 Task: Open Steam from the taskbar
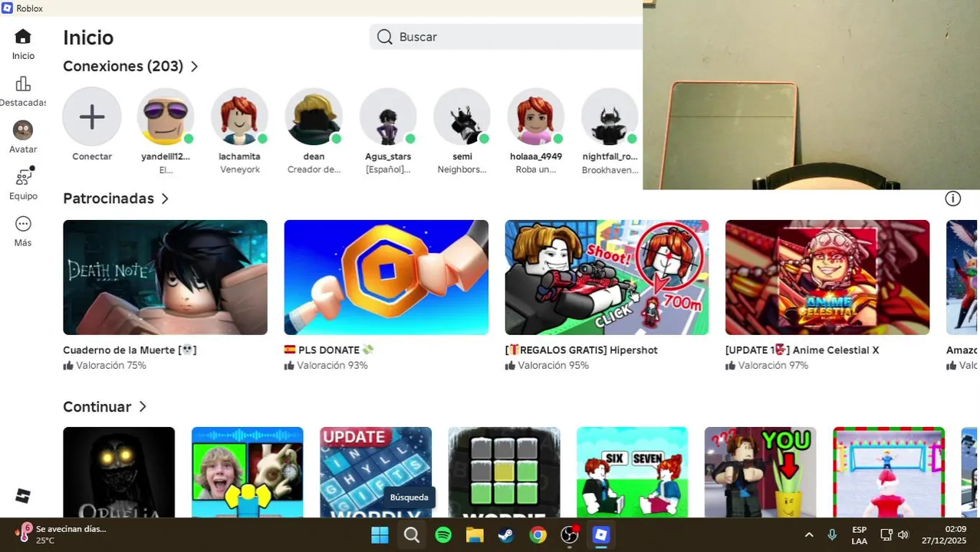(x=506, y=535)
